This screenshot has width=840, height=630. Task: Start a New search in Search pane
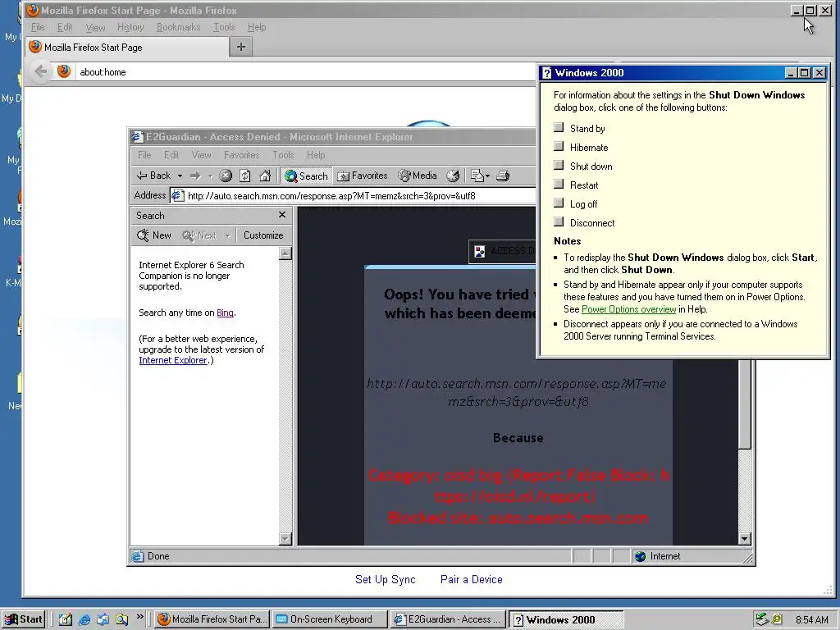[x=154, y=235]
